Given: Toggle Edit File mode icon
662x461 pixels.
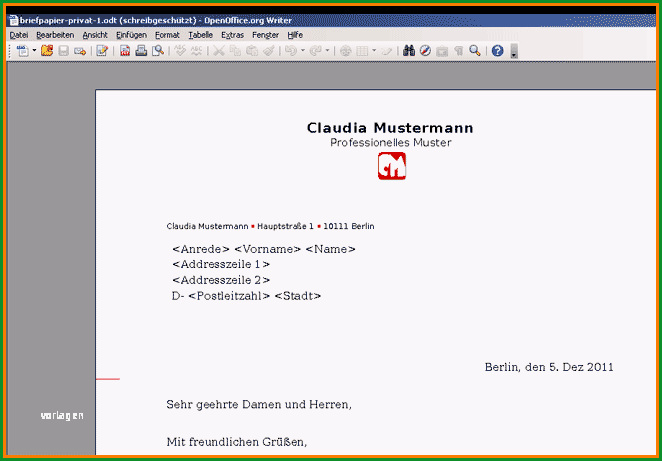Looking at the screenshot, I should [102, 51].
